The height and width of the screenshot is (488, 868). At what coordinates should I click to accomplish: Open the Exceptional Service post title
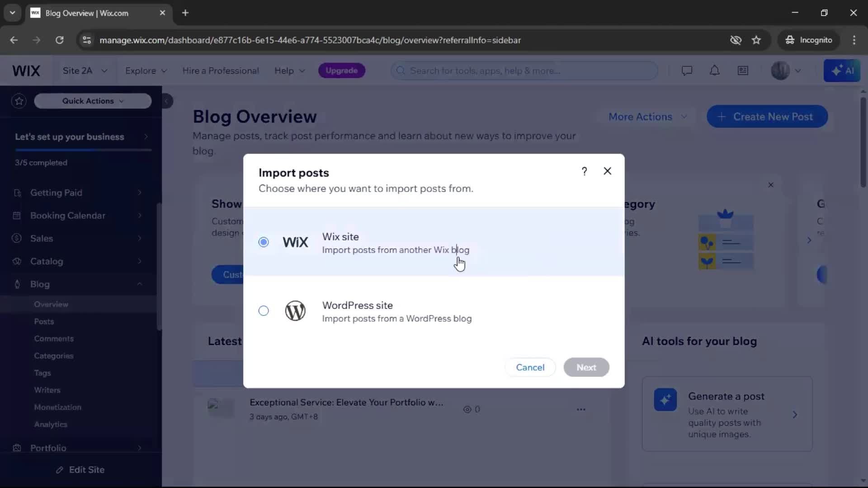tap(346, 403)
